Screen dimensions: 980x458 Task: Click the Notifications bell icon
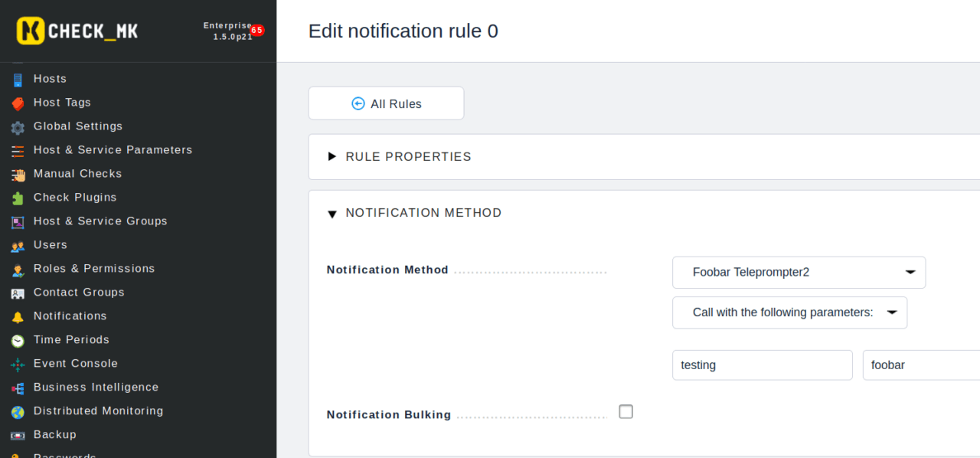tap(17, 316)
